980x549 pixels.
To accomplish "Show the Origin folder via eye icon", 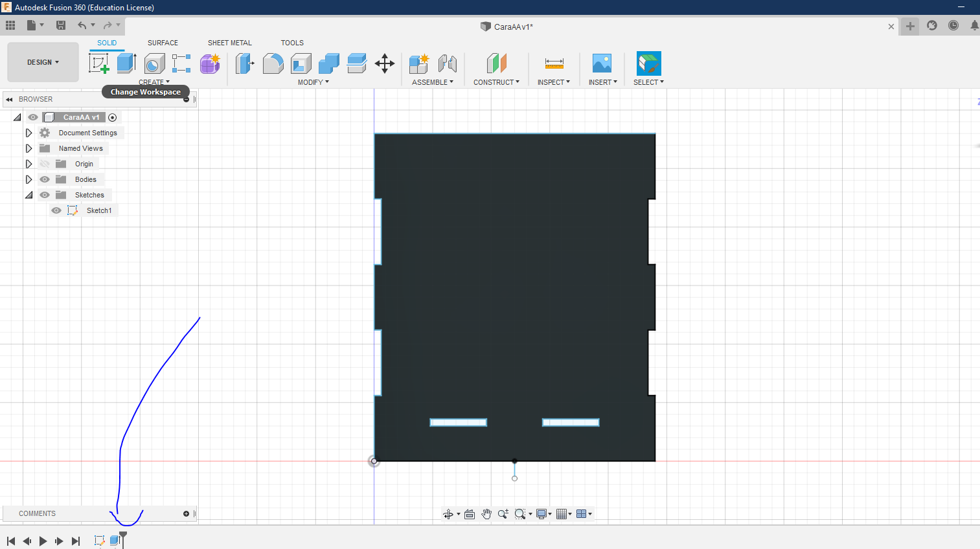I will tap(45, 164).
